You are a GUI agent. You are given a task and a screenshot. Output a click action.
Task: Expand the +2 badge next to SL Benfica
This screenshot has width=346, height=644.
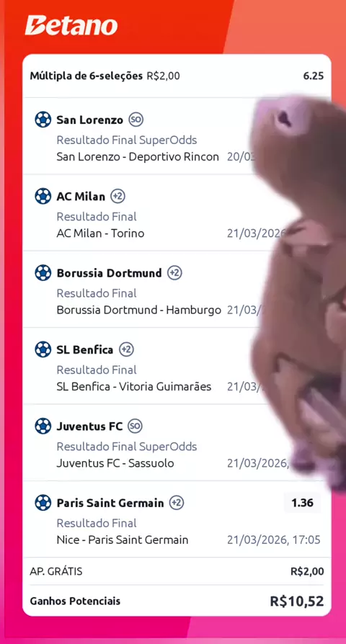[x=127, y=349]
